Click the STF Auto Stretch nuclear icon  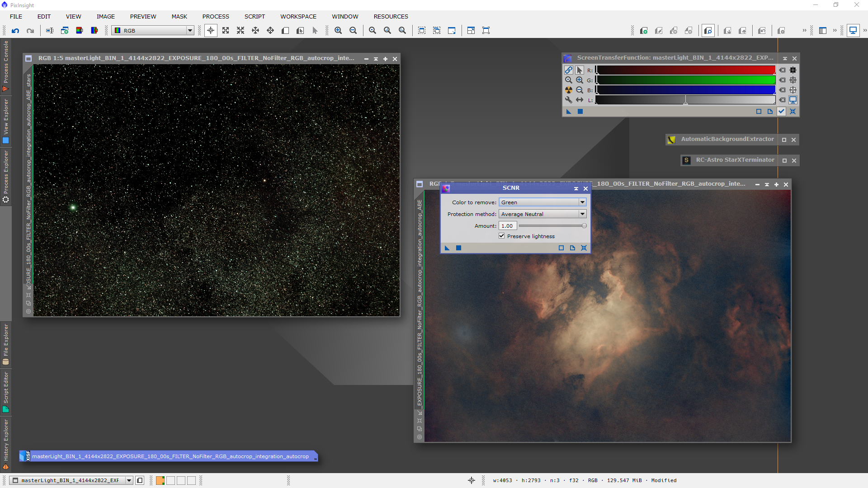click(568, 90)
